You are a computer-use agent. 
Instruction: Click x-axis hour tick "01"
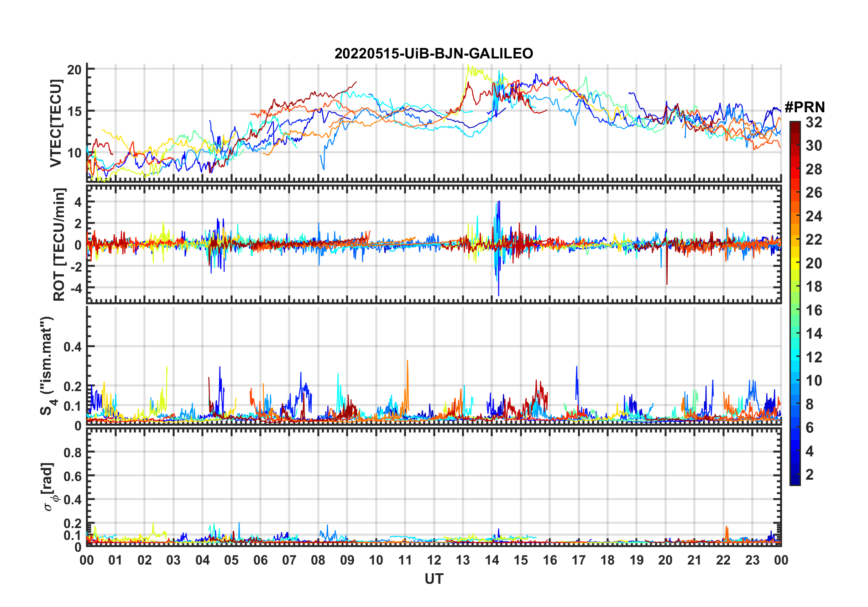tap(115, 560)
